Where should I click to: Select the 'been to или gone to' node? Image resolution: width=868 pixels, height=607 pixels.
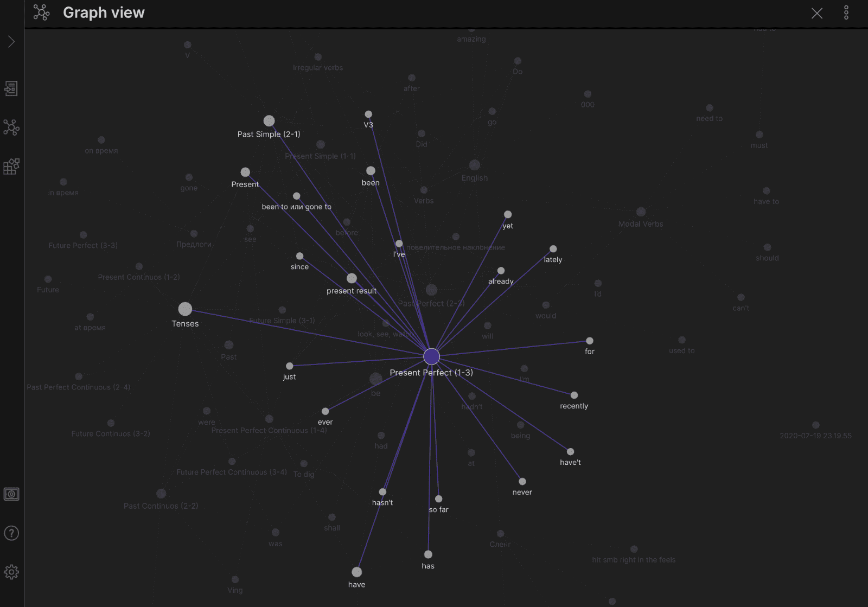pos(297,196)
